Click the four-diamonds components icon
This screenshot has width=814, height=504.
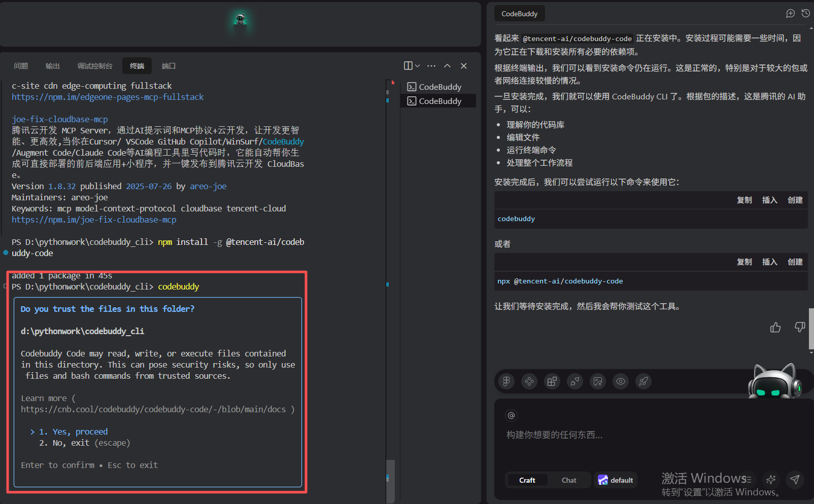[529, 381]
